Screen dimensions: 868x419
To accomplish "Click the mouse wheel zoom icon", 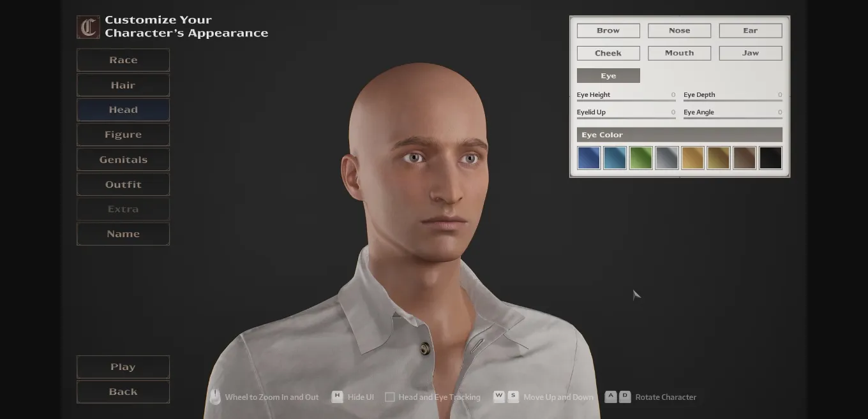I will pos(215,397).
